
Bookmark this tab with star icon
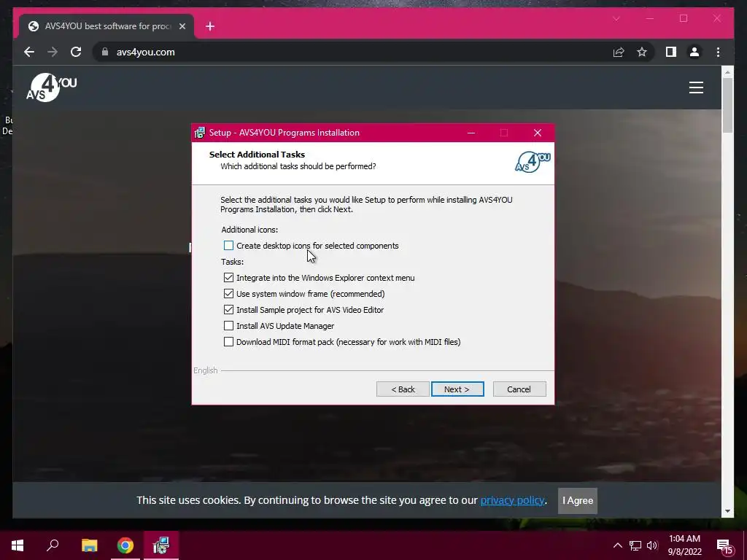(x=642, y=52)
